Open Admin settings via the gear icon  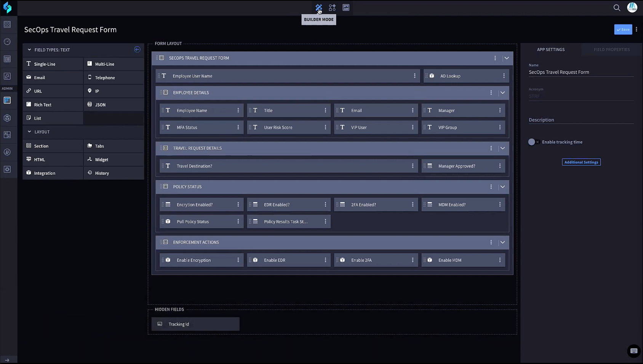click(x=7, y=169)
